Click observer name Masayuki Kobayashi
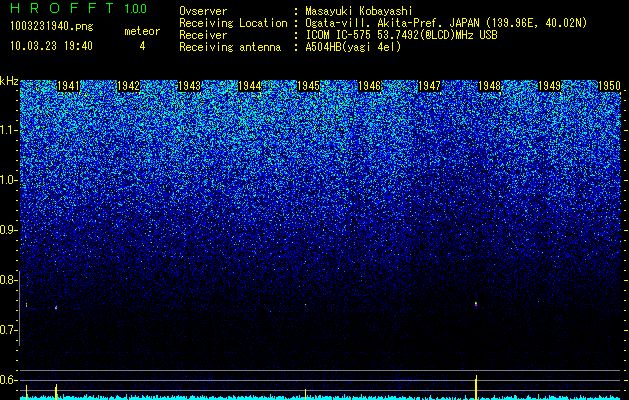The width and height of the screenshot is (629, 400). (x=359, y=11)
